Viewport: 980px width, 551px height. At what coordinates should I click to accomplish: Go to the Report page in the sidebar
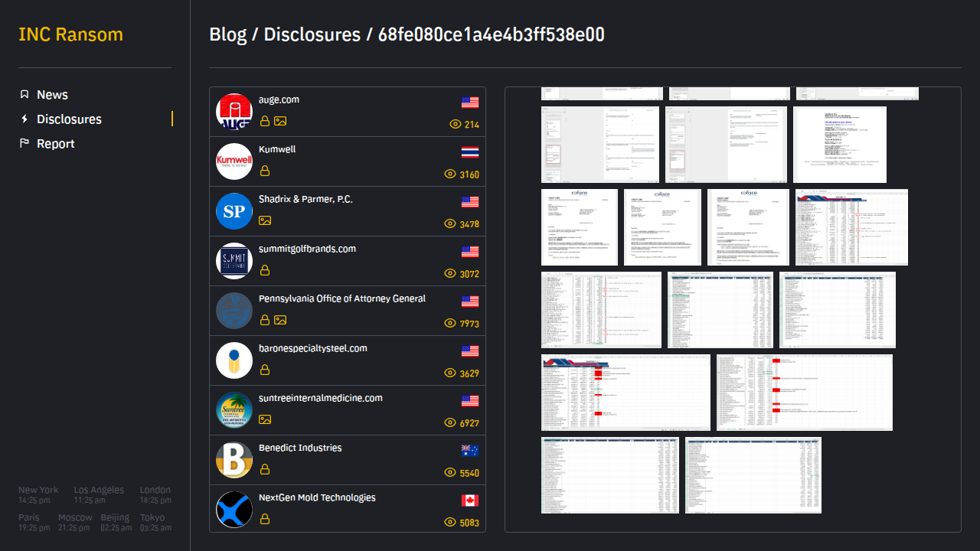tap(56, 144)
